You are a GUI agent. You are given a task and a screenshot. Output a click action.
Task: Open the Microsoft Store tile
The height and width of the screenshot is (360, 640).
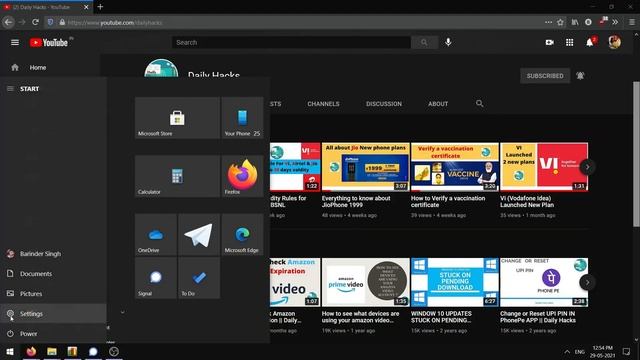(177, 118)
